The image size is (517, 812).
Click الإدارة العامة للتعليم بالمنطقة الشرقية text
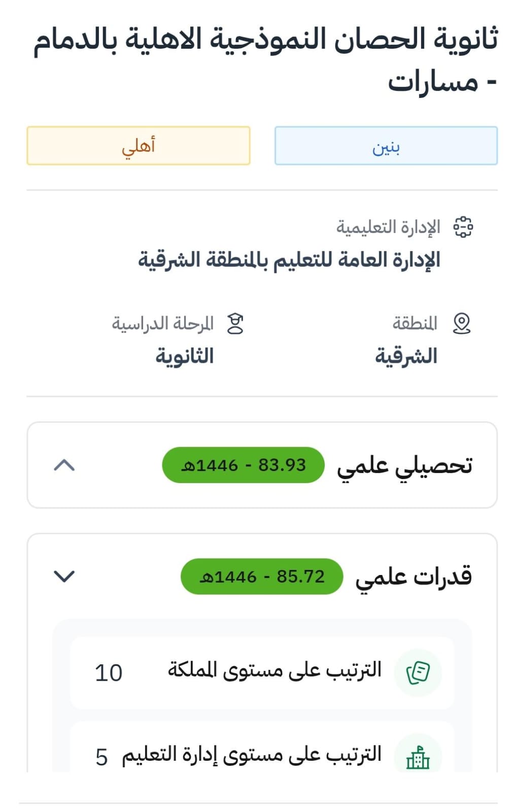coord(289,260)
